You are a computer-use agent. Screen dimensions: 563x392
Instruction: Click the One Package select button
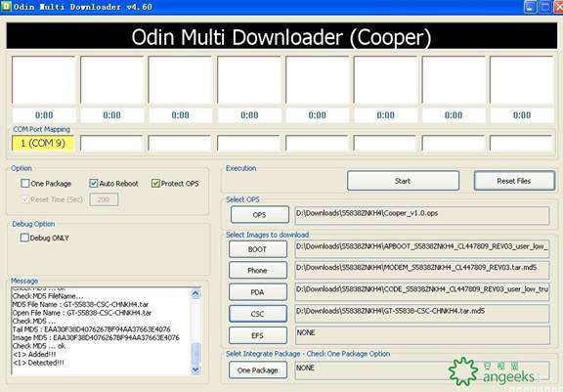click(258, 370)
